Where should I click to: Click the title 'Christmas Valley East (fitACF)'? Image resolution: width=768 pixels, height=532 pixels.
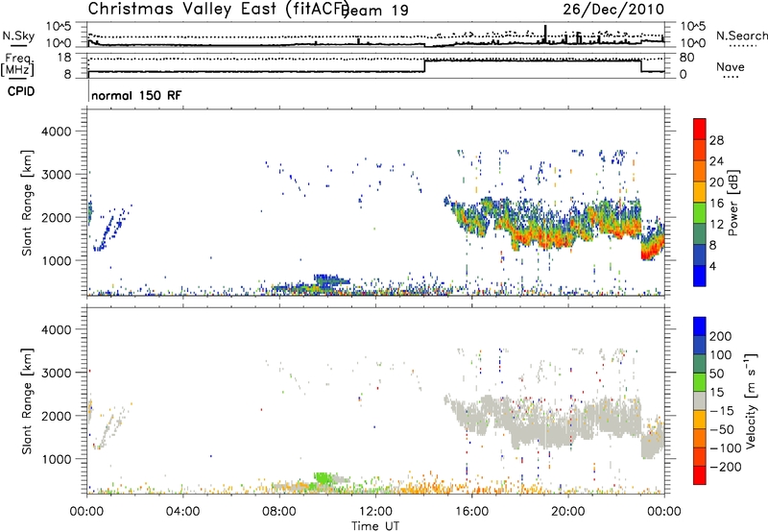[219, 9]
